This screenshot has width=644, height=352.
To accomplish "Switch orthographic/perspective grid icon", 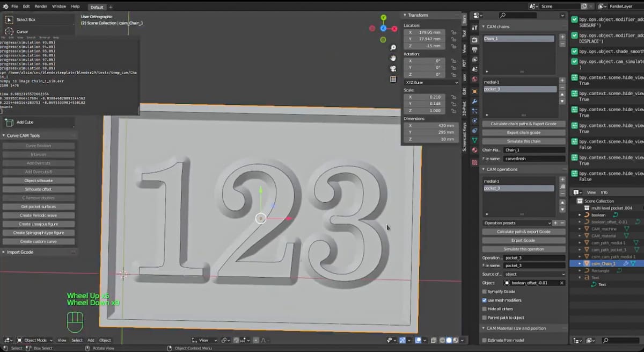I will [x=393, y=79].
